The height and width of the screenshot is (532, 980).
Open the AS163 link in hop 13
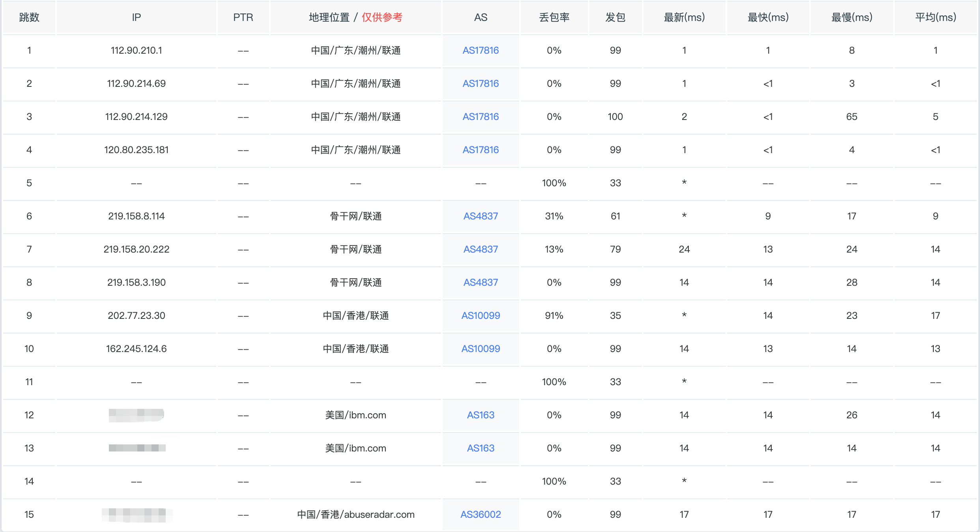point(481,448)
